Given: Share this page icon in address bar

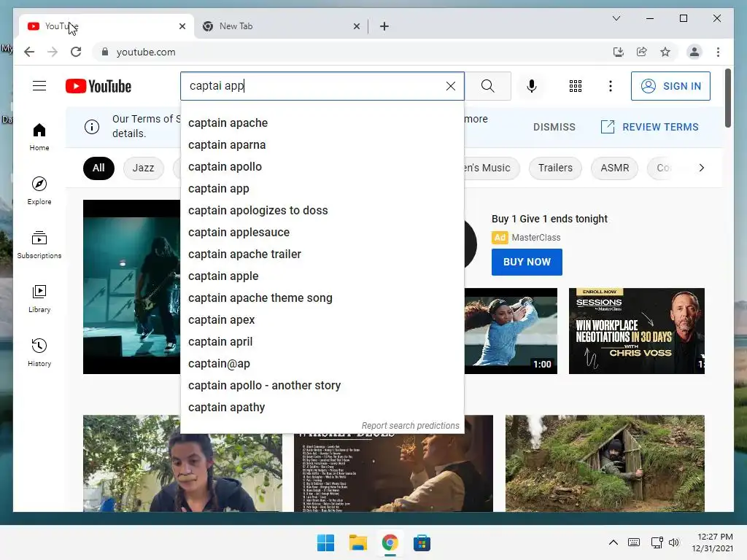Looking at the screenshot, I should pos(642,52).
